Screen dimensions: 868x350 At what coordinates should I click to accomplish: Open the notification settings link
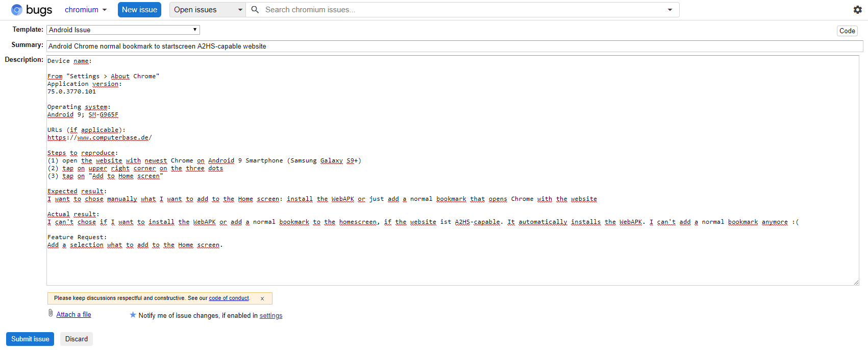click(x=271, y=315)
